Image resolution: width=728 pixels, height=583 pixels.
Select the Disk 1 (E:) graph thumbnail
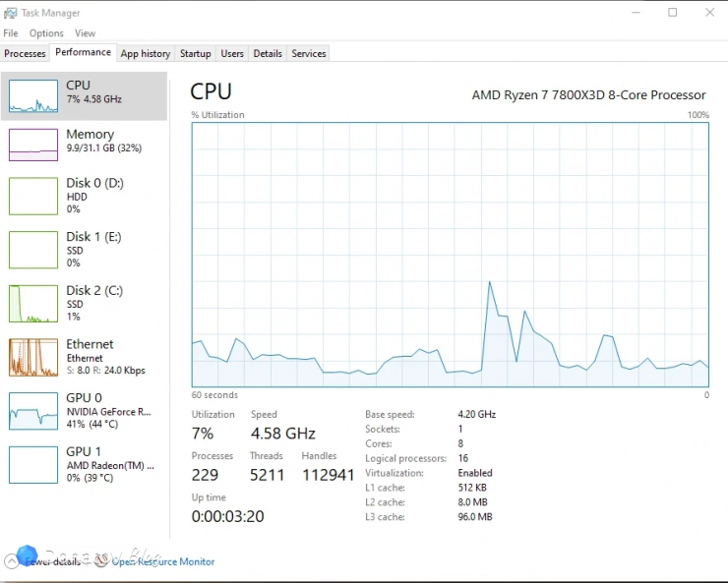33,250
